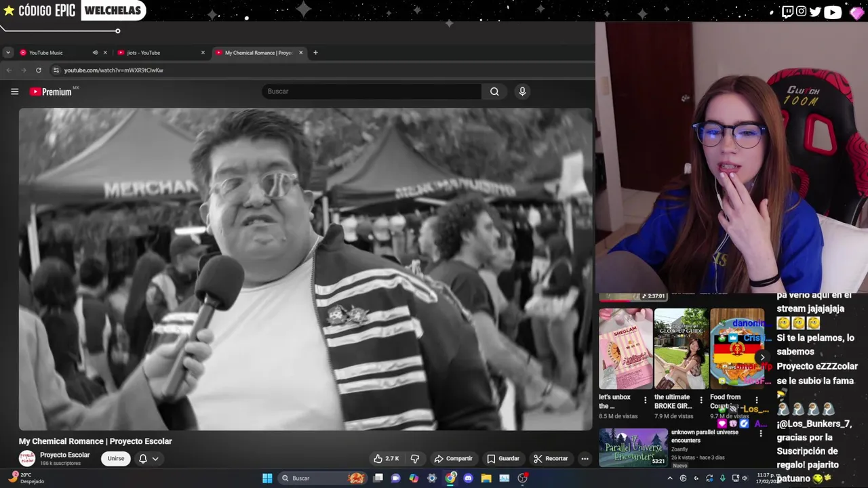868x488 pixels.
Task: Open Task View on the taskbar
Action: tap(378, 478)
